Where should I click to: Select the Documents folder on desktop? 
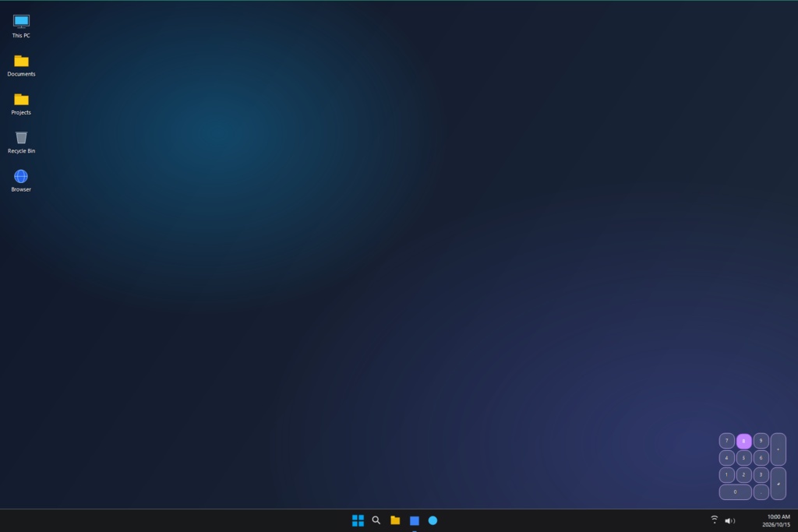click(21, 65)
